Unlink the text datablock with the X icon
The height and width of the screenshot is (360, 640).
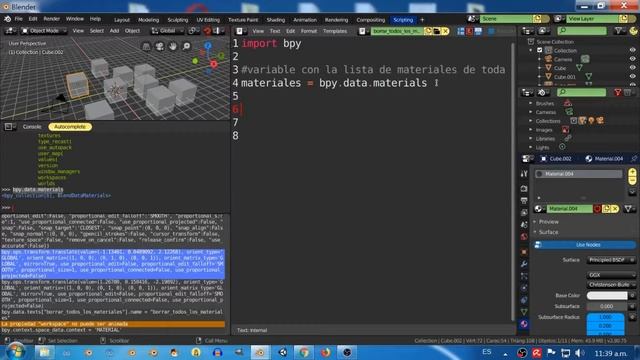click(445, 31)
